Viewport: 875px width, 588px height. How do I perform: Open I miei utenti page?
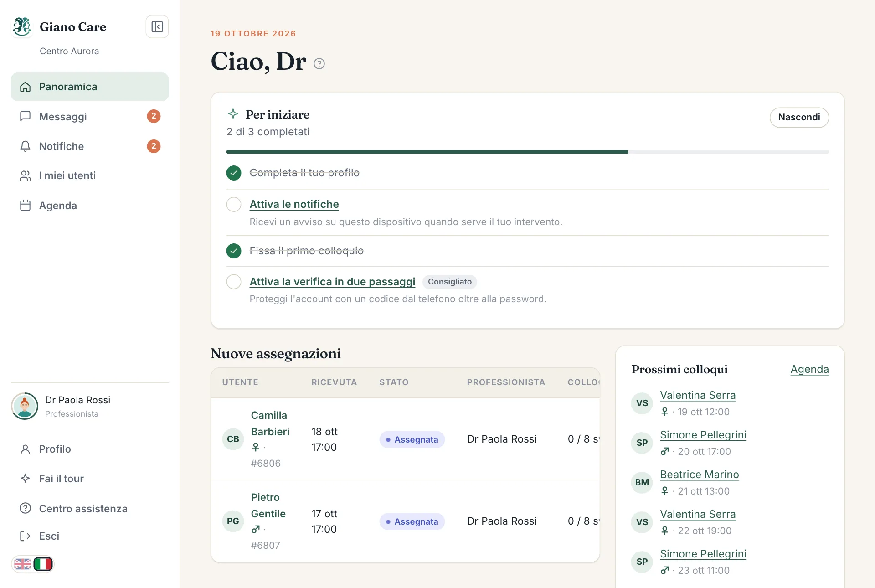(90, 175)
